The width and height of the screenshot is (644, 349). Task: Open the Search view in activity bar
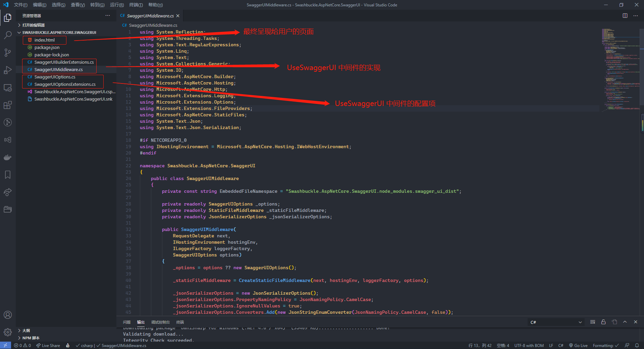pos(7,35)
